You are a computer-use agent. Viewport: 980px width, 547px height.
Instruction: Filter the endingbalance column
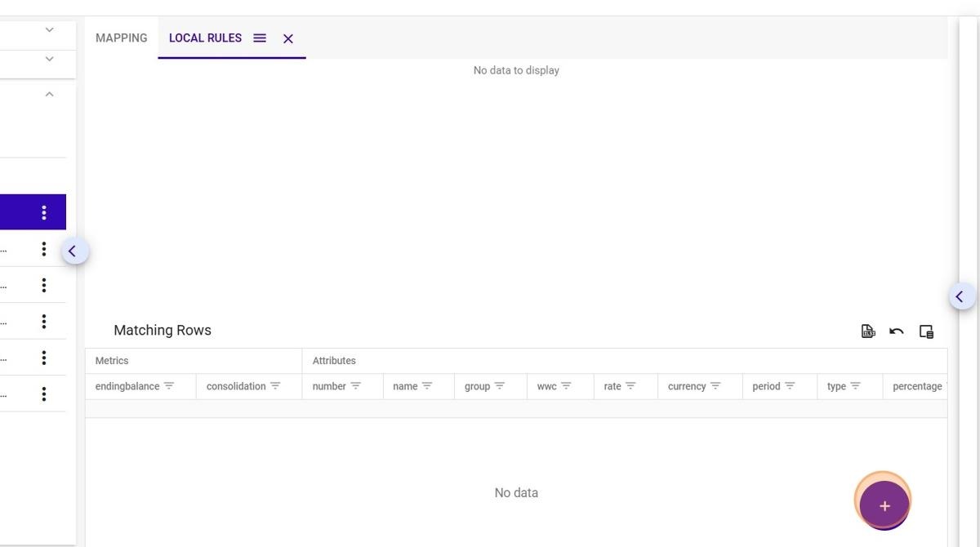coord(169,386)
